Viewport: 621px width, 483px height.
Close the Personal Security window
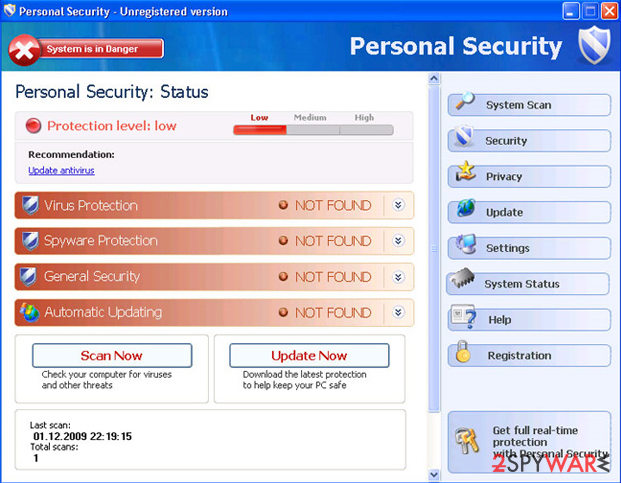pyautogui.click(x=609, y=11)
